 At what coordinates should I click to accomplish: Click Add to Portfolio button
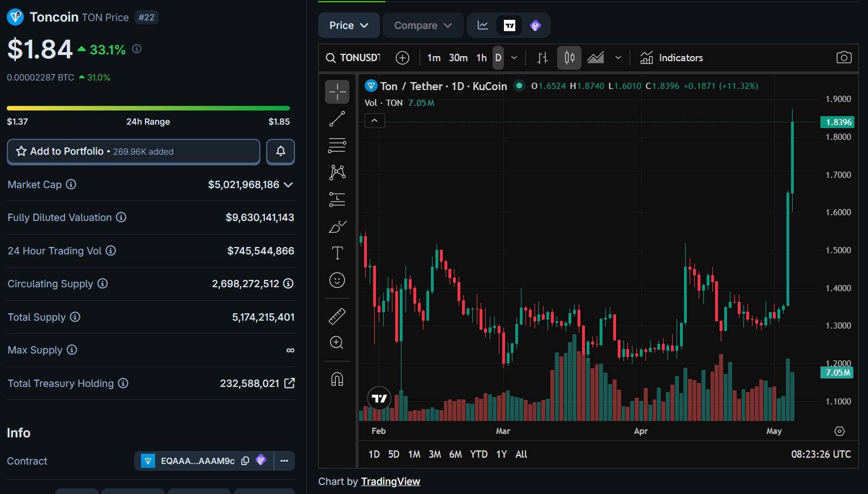134,151
